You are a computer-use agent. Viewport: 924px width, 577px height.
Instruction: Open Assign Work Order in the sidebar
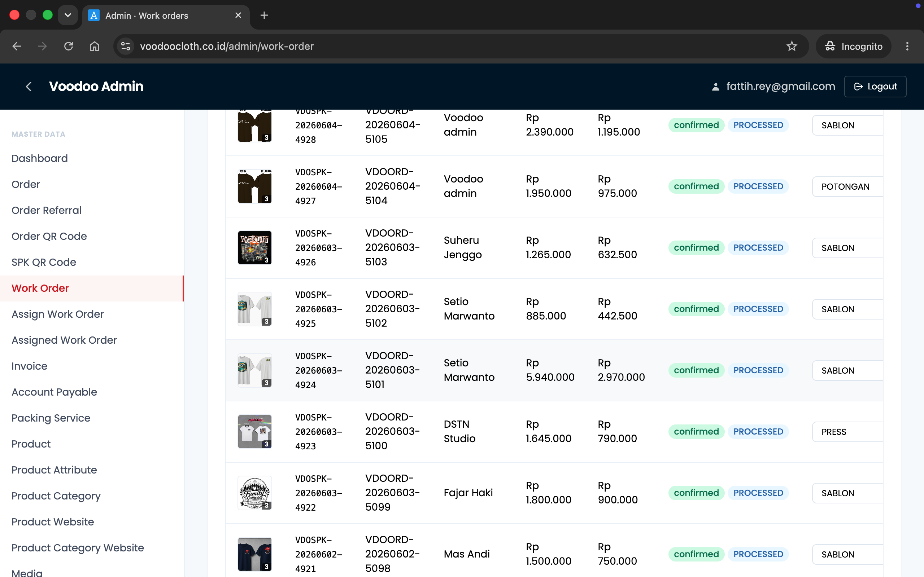pyautogui.click(x=58, y=314)
